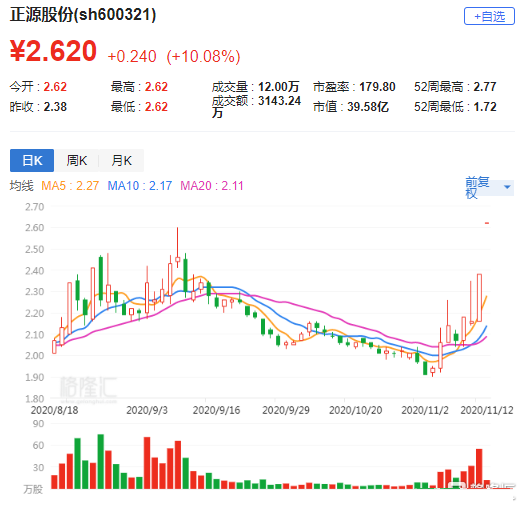522x508 pixels.
Task: Click the current price ¥2.620
Action: click(x=53, y=51)
